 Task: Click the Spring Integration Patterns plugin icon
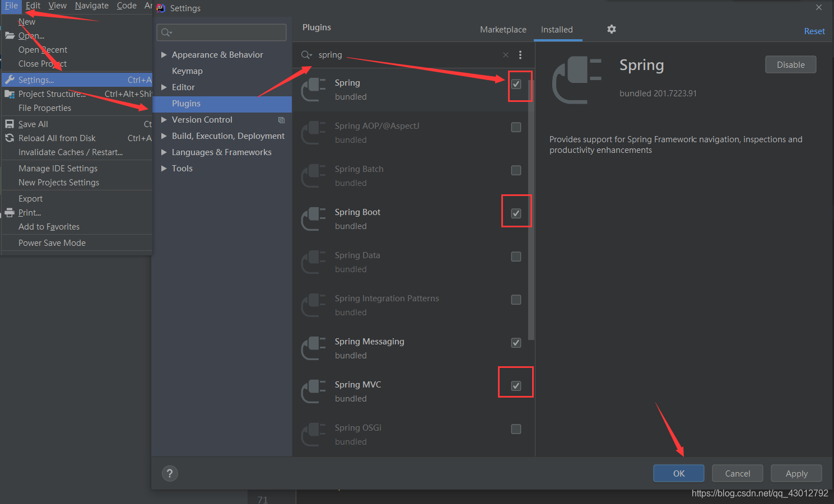[x=314, y=305]
